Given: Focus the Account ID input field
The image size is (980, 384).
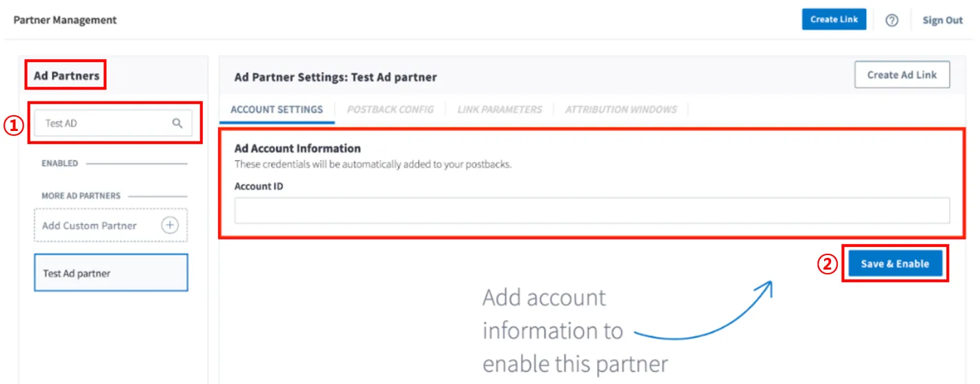Looking at the screenshot, I should [x=592, y=210].
